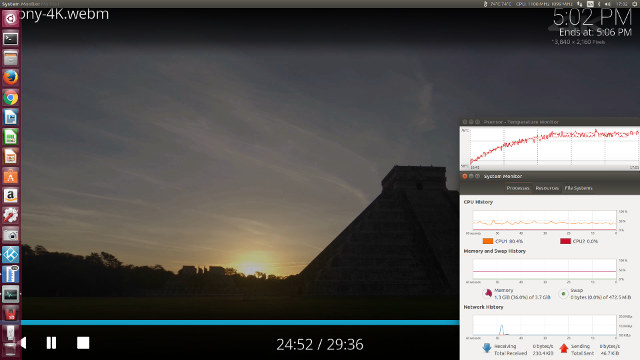The width and height of the screenshot is (640, 360).
Task: Open Ubuntu Software Center icon
Action: [x=10, y=176]
